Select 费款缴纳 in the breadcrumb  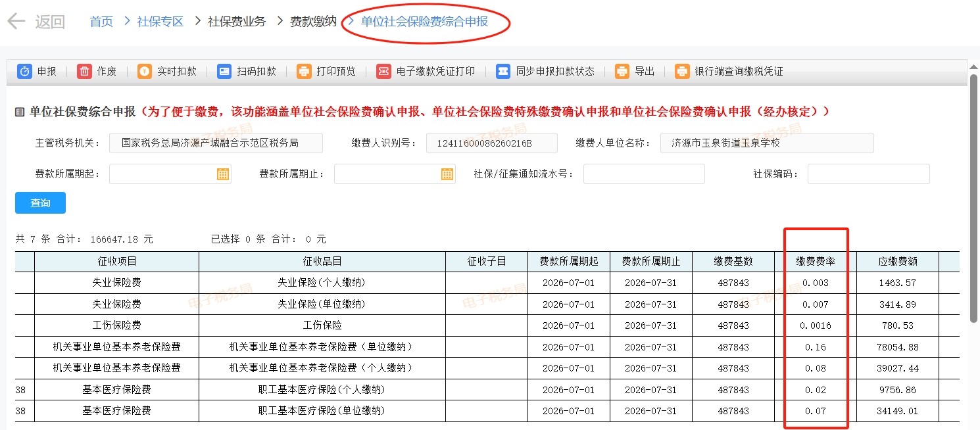[x=314, y=22]
